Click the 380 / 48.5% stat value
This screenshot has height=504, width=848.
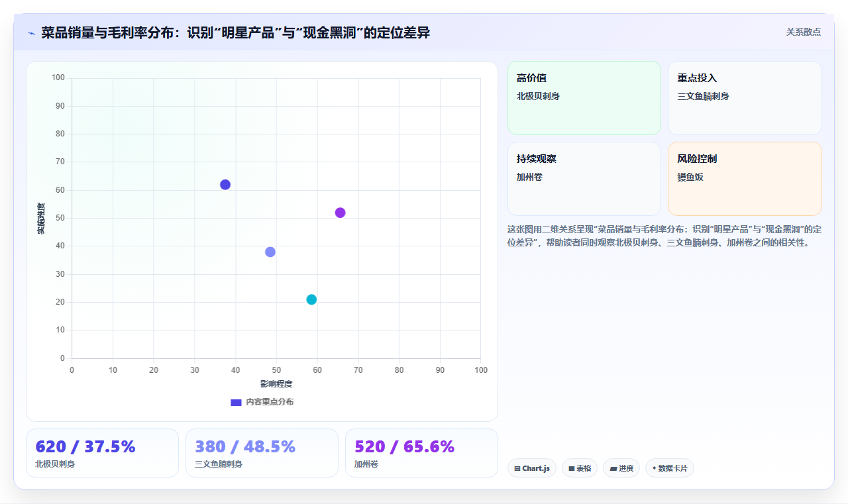point(245,446)
